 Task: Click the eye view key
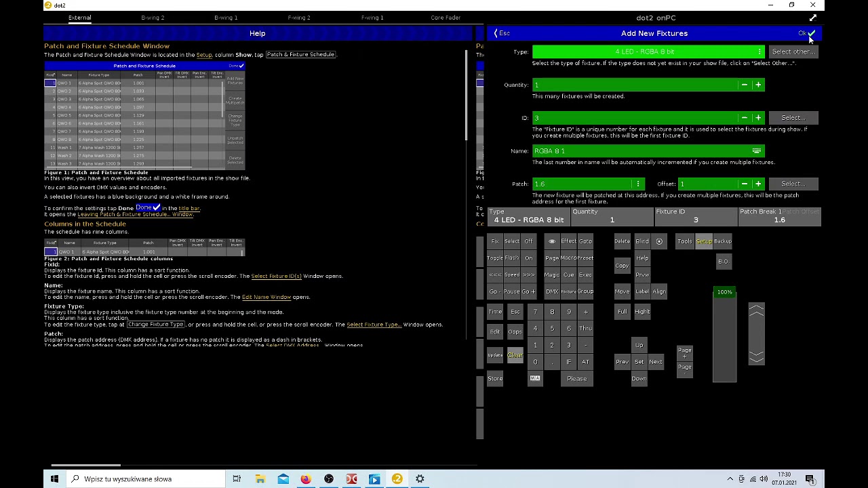[x=551, y=241]
